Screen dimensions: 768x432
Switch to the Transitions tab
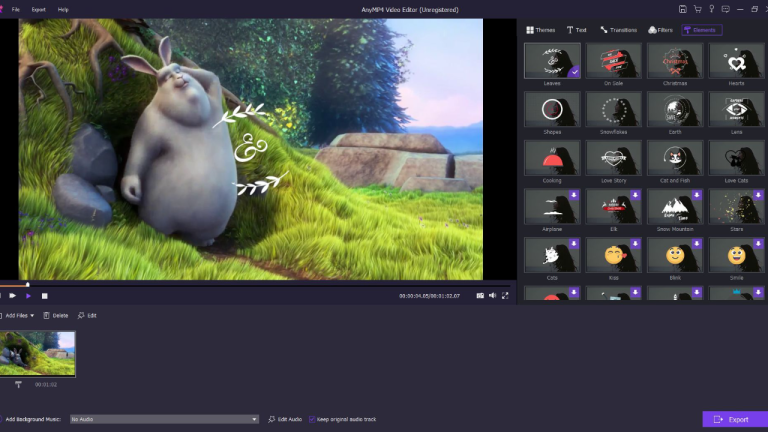619,30
